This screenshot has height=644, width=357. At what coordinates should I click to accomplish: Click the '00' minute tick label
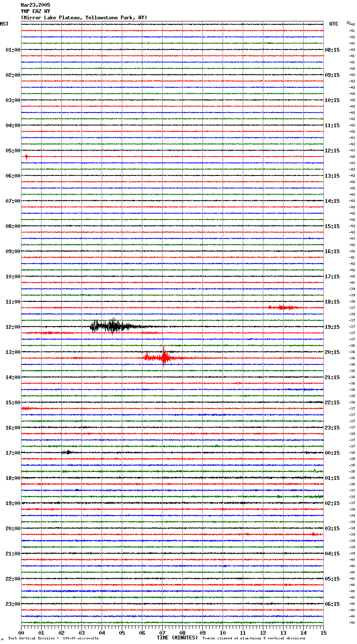[21, 633]
